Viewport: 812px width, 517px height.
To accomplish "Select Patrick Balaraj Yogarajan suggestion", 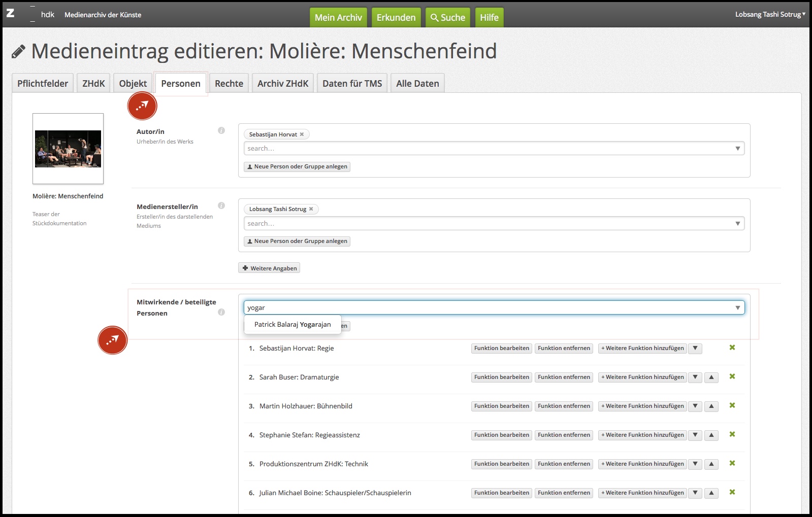I will coord(293,325).
